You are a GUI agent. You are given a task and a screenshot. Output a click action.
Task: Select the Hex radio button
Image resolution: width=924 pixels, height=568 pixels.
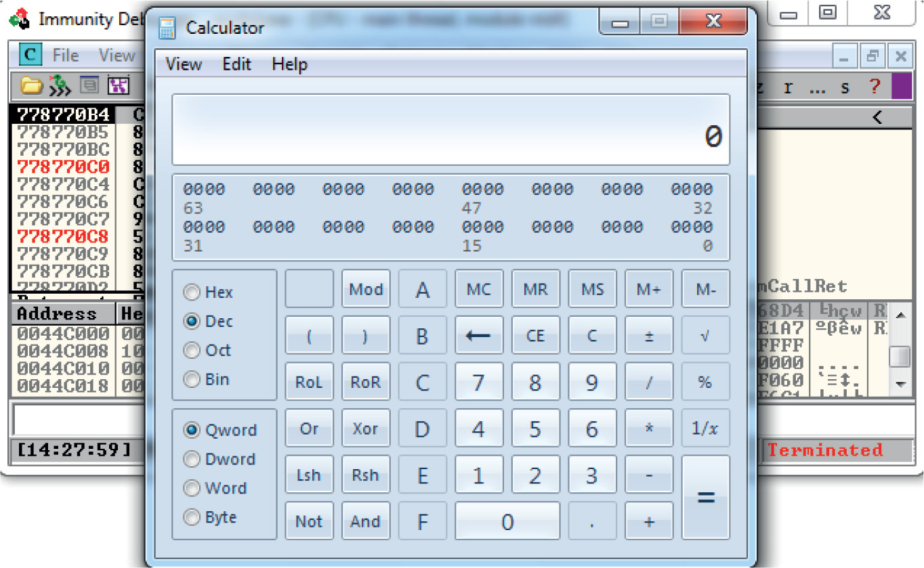[x=193, y=292]
